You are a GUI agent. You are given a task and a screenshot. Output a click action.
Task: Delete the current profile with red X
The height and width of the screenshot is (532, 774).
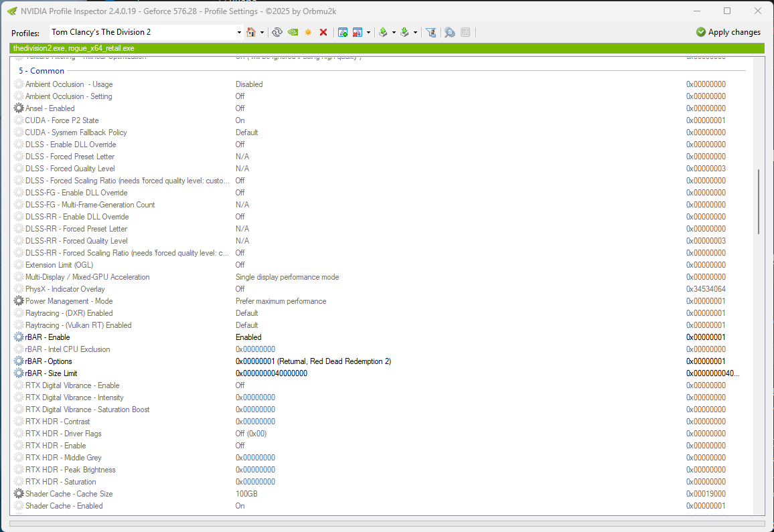(323, 32)
